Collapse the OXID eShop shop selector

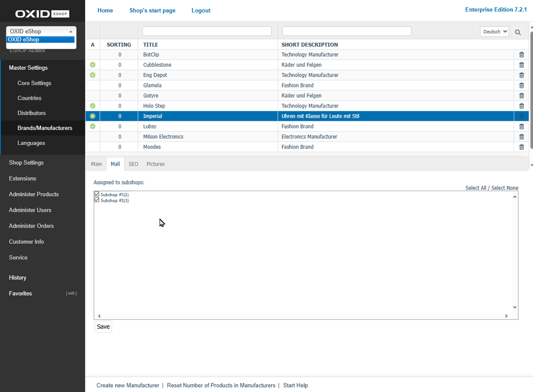click(x=41, y=31)
